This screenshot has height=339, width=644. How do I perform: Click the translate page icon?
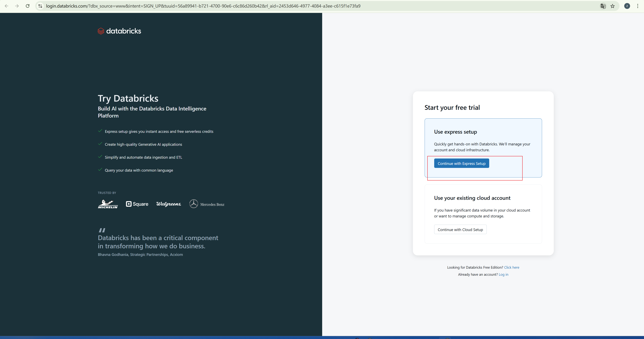[603, 6]
